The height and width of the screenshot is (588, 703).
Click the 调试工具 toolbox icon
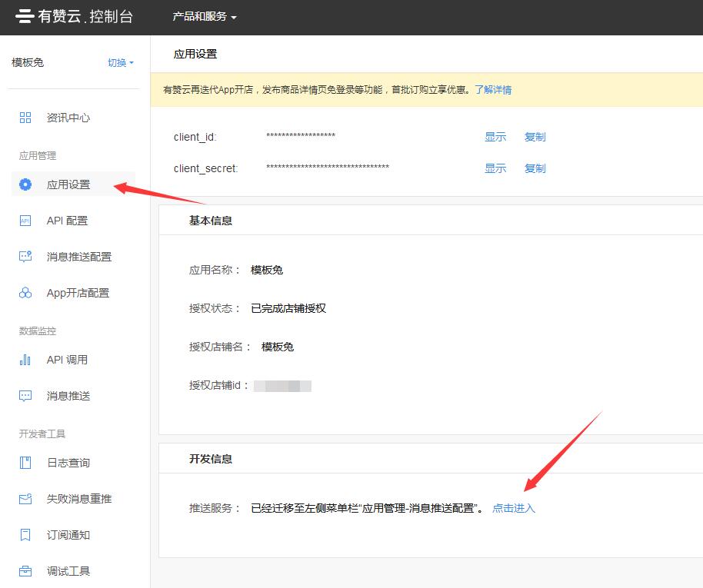[25, 571]
